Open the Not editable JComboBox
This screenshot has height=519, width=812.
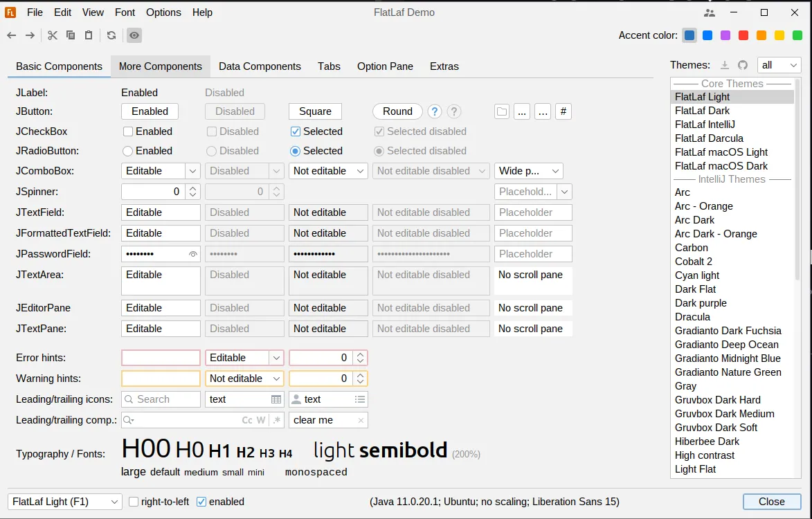(x=328, y=171)
